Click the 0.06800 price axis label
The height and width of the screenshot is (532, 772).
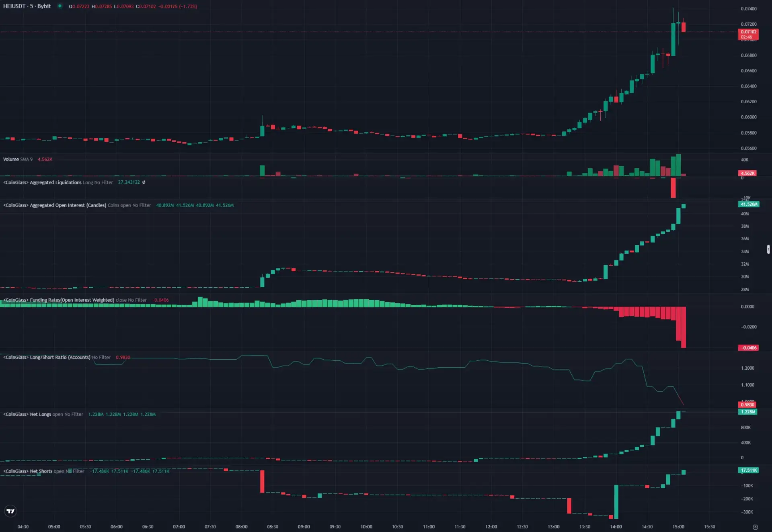coord(749,55)
